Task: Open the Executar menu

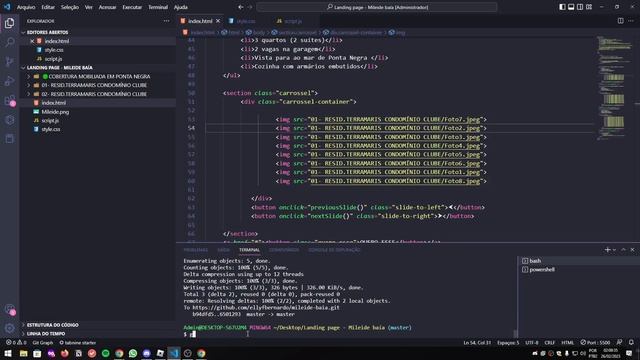Action: pos(132,7)
